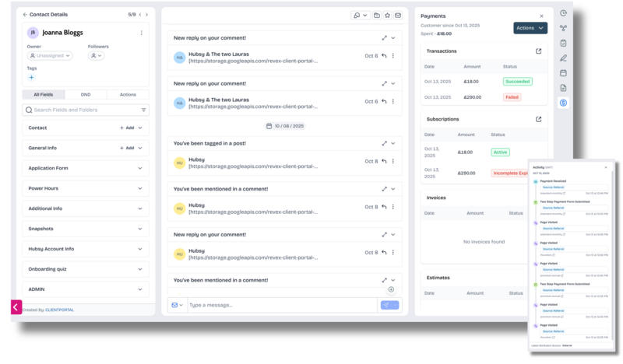Open the Notes pencil icon in right sidebar
This screenshot has width=623, height=364.
point(563,58)
